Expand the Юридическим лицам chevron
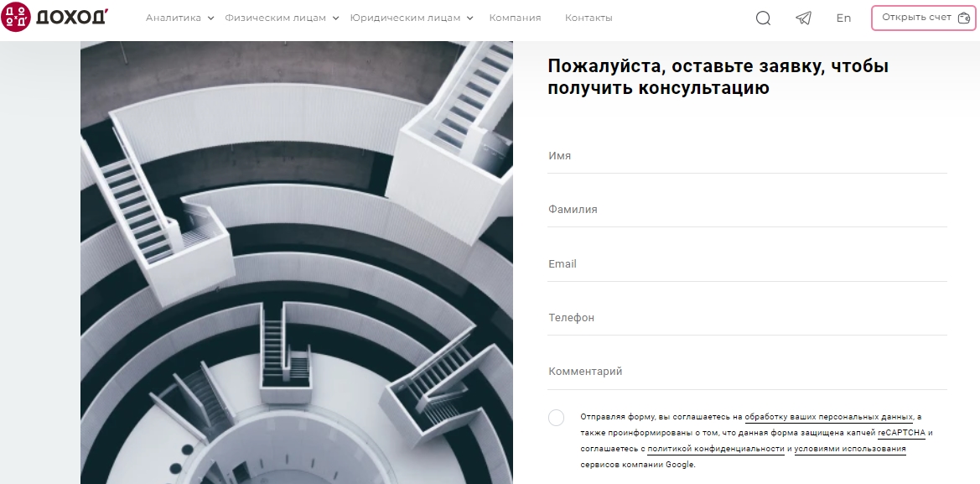 pyautogui.click(x=470, y=18)
